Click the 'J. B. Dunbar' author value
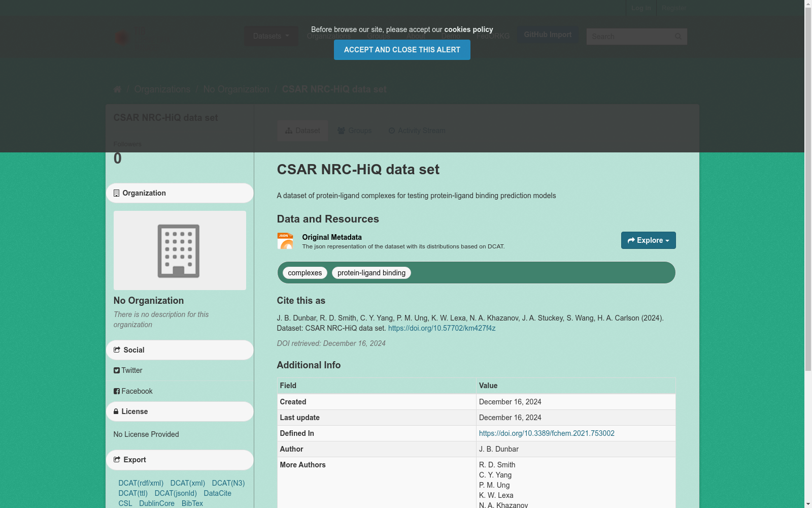The image size is (812, 508). (499, 449)
